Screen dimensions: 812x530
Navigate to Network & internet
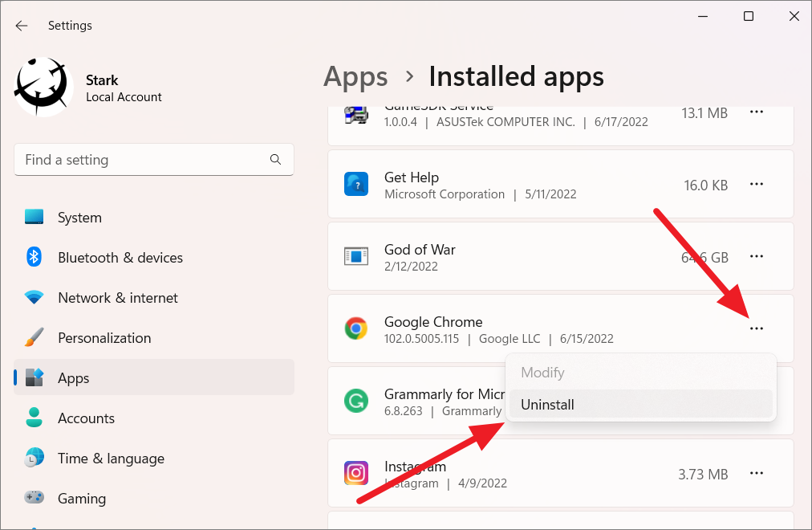[118, 298]
